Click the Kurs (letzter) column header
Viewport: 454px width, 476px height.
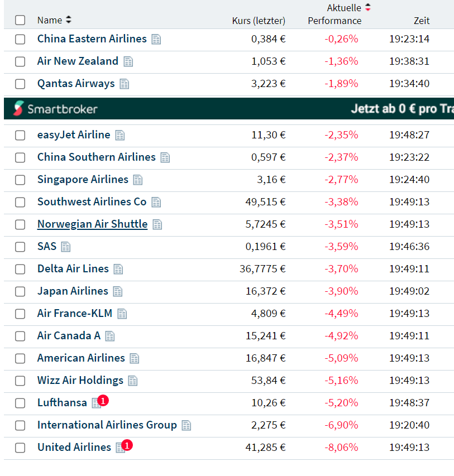(259, 21)
